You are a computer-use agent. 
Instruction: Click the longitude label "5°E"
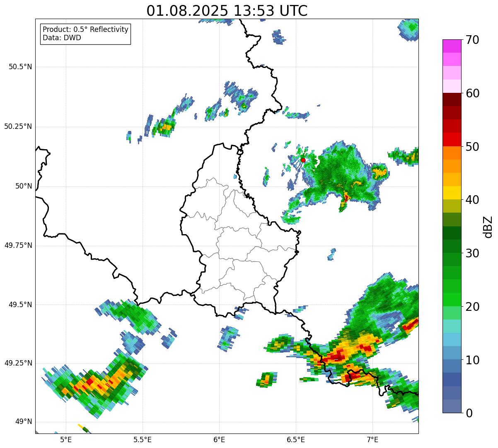(x=66, y=440)
